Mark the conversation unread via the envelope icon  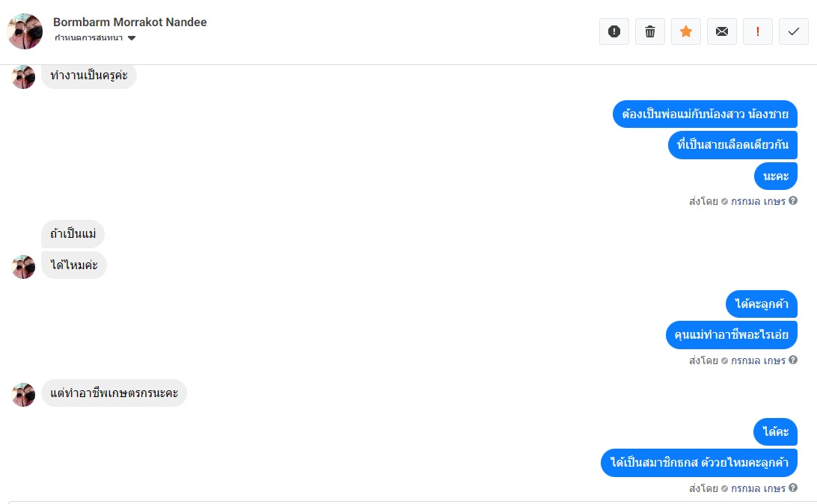click(x=722, y=31)
